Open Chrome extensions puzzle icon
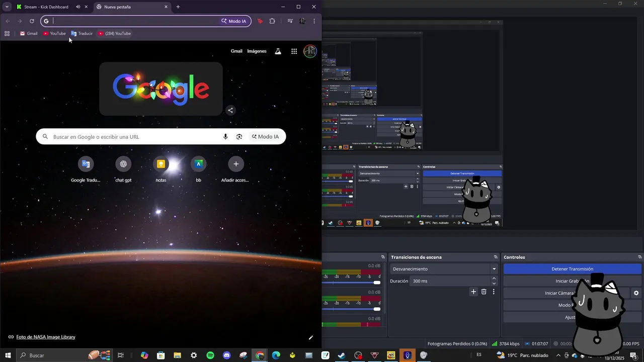This screenshot has width=644, height=362. 272,21
